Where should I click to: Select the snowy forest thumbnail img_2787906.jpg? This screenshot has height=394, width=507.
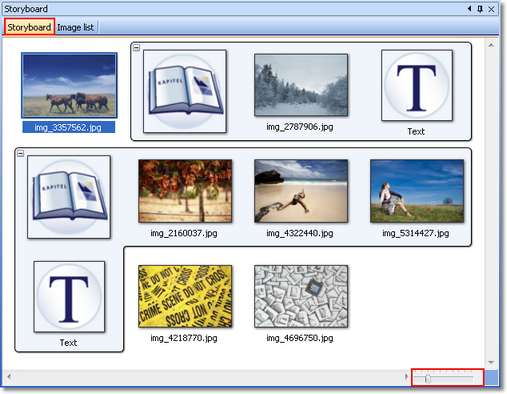(301, 85)
